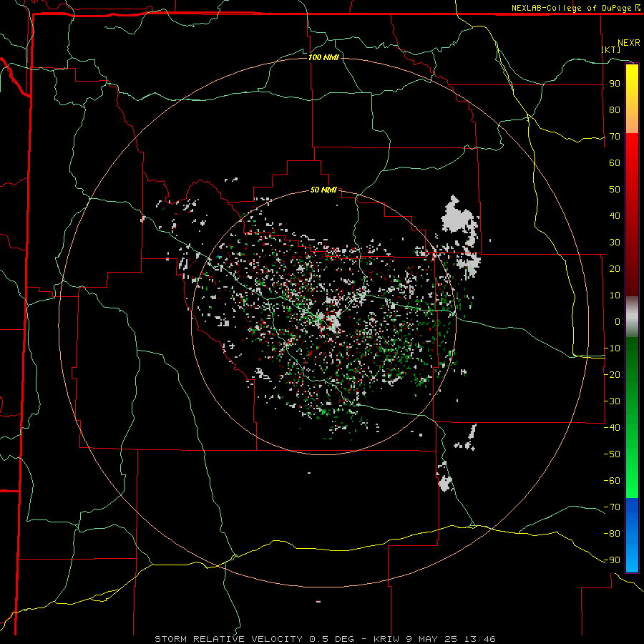Click the positive 70 knot scale label

pos(615,137)
